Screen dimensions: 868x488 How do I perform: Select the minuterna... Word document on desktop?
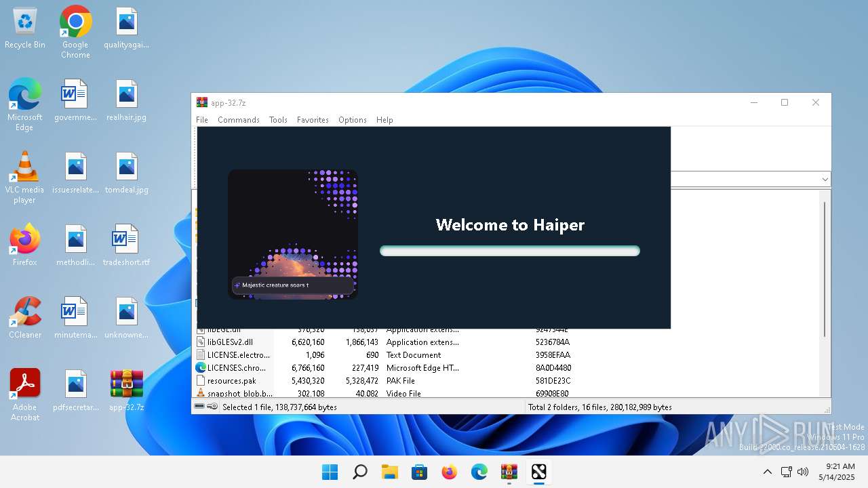75,318
